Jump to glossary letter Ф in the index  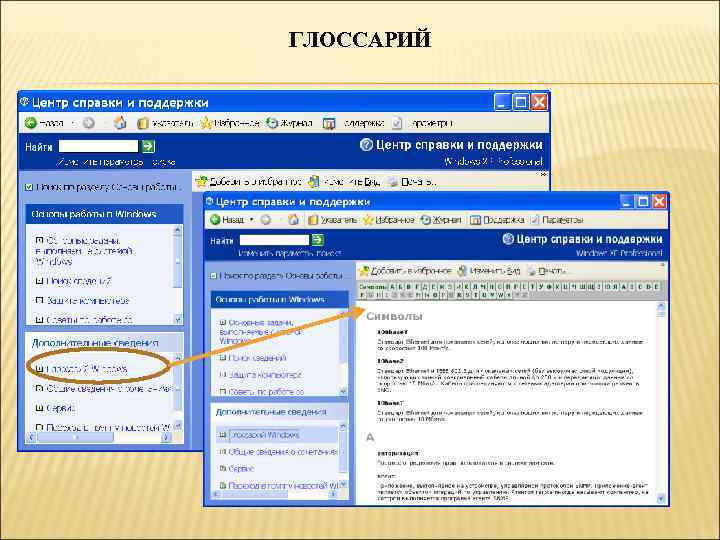pos(549,287)
